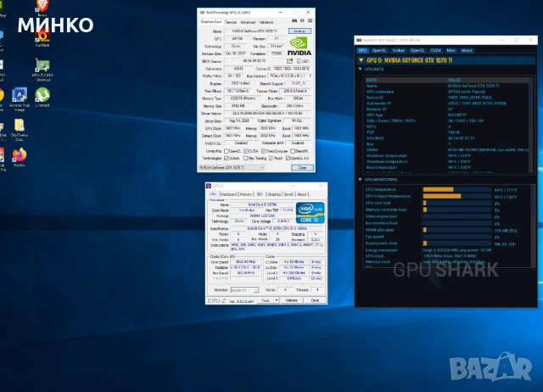Click the CPU-Z title bar app icon
The image size is (543, 392).
[x=209, y=186]
